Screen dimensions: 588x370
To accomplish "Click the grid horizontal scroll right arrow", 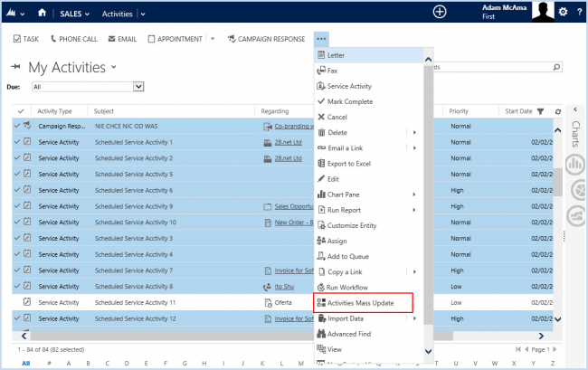I will (x=541, y=336).
